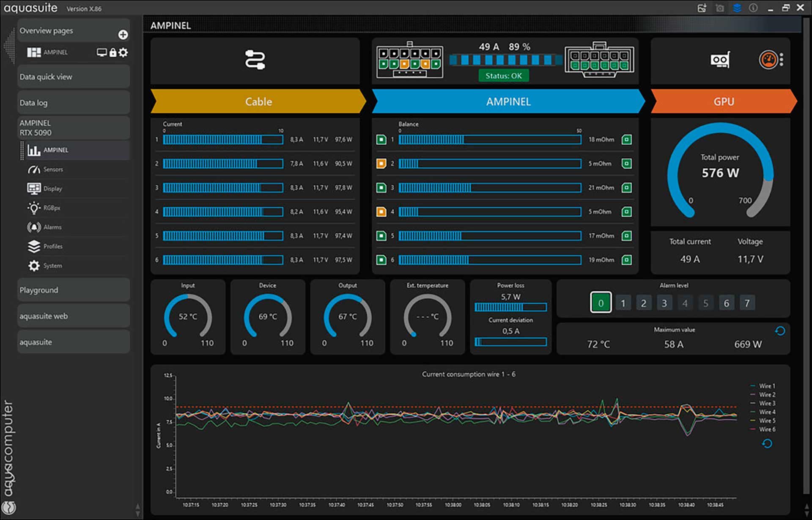
Task: Click the gauge icon menu dots in GPU panel
Action: click(781, 60)
